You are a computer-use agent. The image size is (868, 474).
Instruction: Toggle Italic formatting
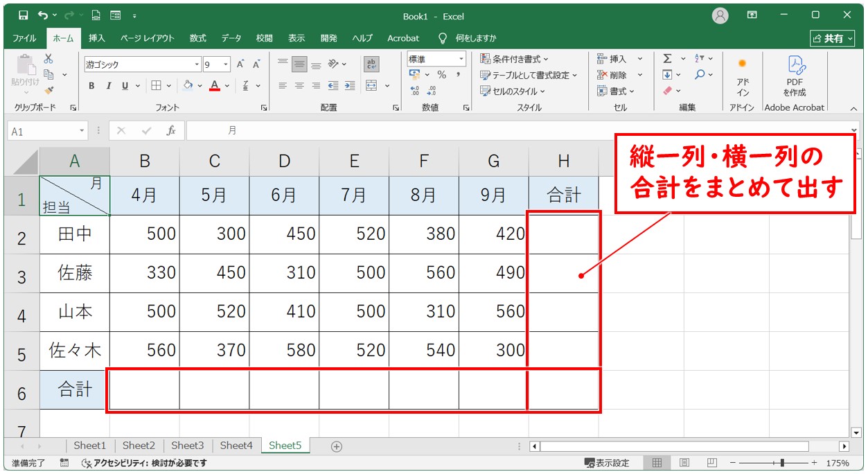point(108,86)
